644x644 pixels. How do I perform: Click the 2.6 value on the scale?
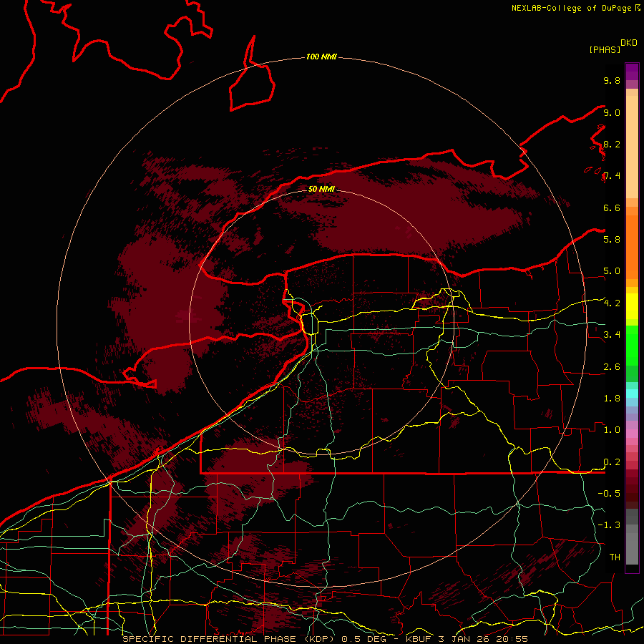pos(612,367)
